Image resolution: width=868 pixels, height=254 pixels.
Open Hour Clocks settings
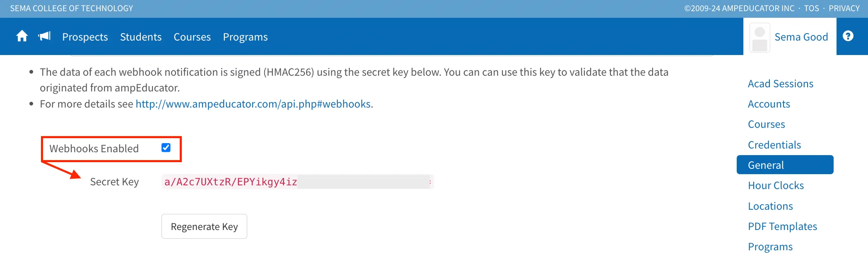click(x=776, y=185)
